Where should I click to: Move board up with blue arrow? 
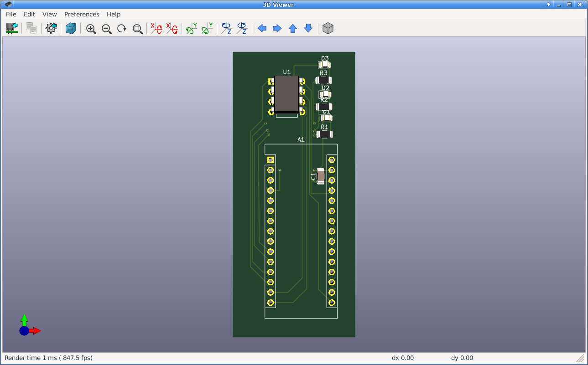293,29
